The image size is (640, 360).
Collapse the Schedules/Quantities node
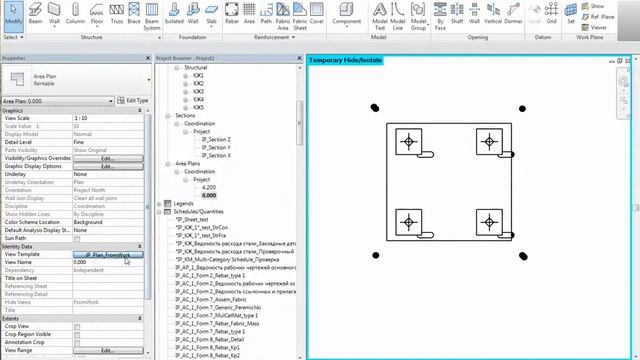159,212
